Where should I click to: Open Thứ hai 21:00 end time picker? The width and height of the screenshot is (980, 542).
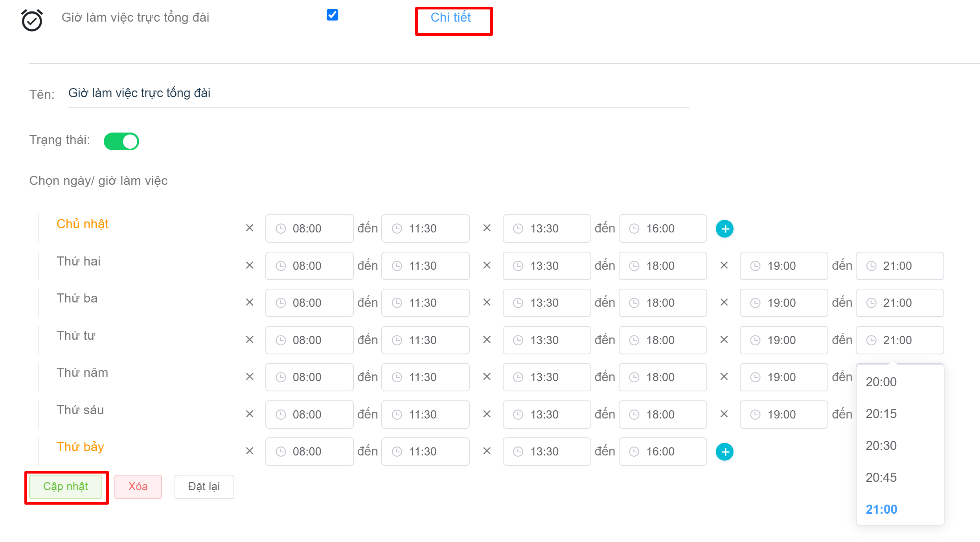click(x=899, y=266)
